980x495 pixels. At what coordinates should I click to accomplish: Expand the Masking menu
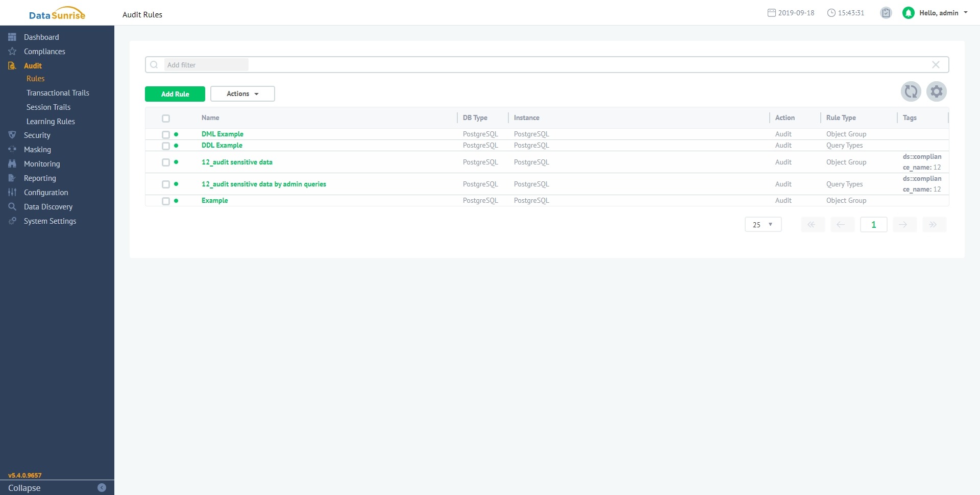tap(37, 149)
